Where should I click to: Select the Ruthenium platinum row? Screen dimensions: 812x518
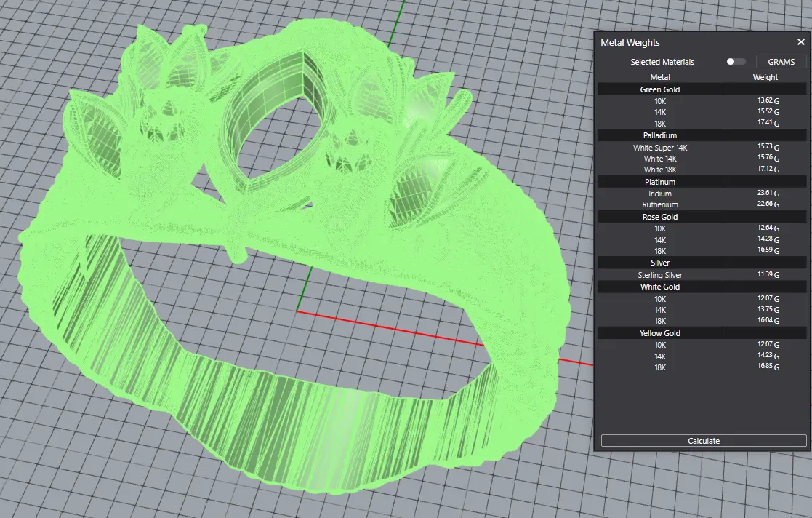click(702, 205)
